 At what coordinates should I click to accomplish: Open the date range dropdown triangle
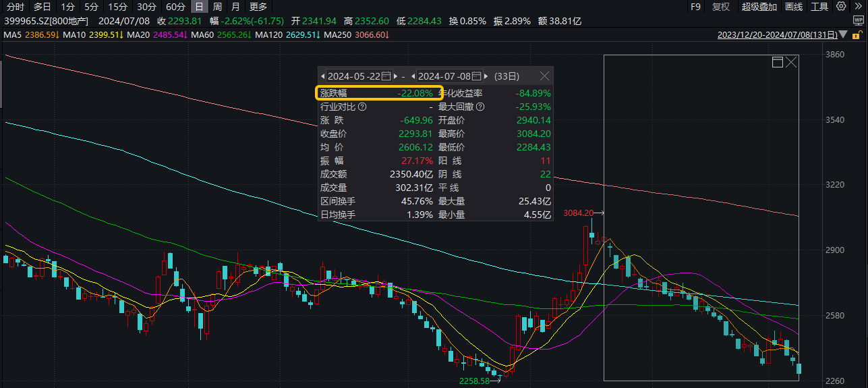(844, 34)
